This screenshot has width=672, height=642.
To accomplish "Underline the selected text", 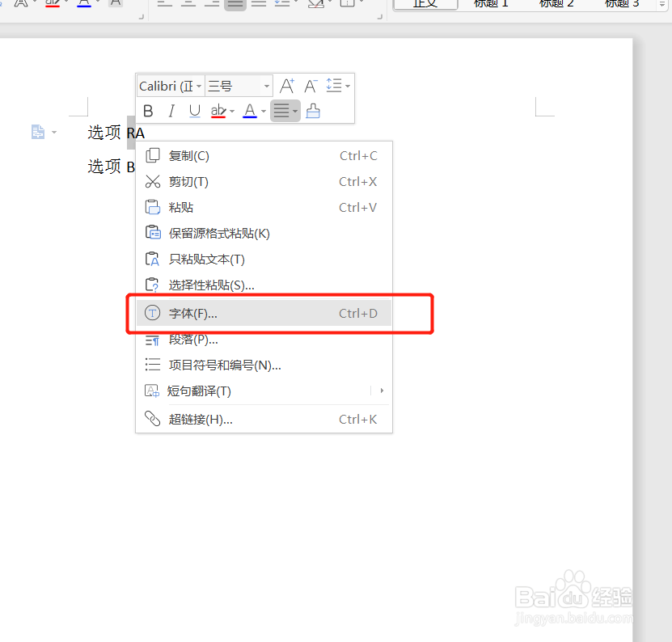I will coord(194,111).
